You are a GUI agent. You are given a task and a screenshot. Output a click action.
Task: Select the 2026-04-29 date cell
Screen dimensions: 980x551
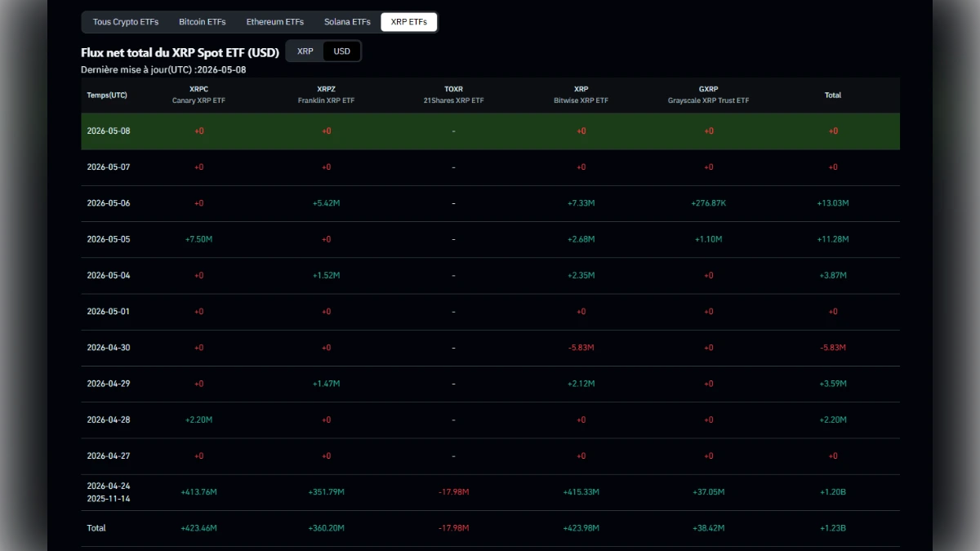tap(109, 384)
